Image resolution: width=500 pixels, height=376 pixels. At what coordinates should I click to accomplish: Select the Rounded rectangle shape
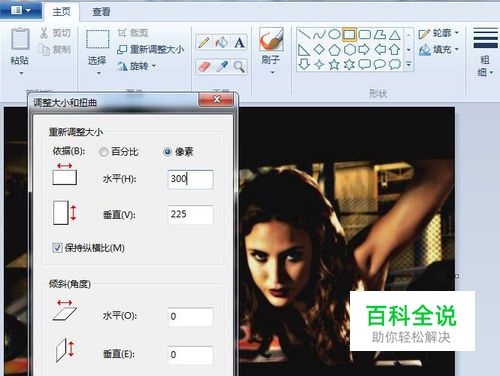click(x=364, y=34)
